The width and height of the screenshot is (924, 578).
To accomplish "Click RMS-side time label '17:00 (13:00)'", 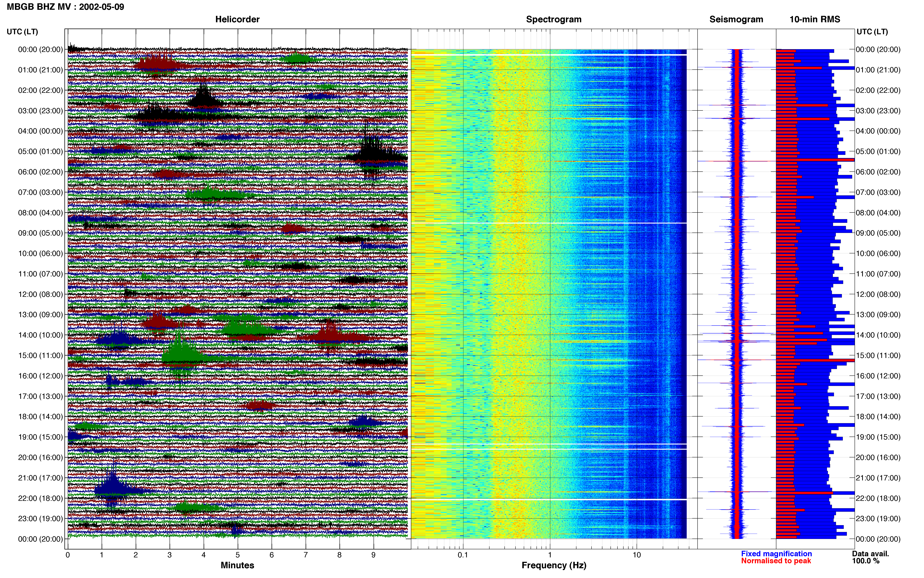I will coord(878,396).
